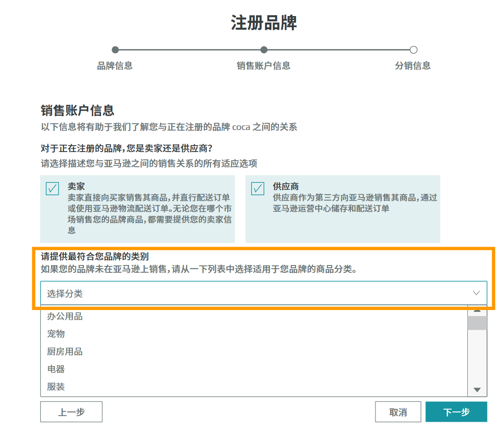The height and width of the screenshot is (429, 504).
Task: Uncheck the 供应商 vendor checkbox
Action: (x=258, y=189)
